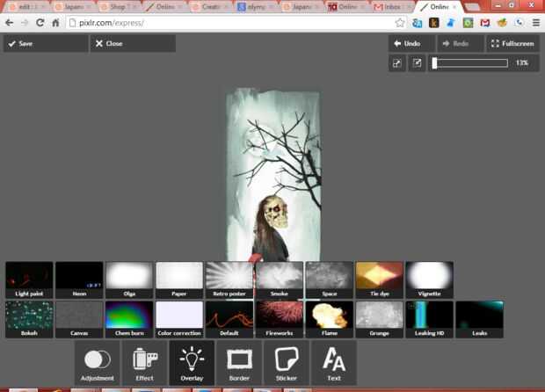Click the actual-size zoom icon
This screenshot has width=545, height=392.
coord(417,63)
